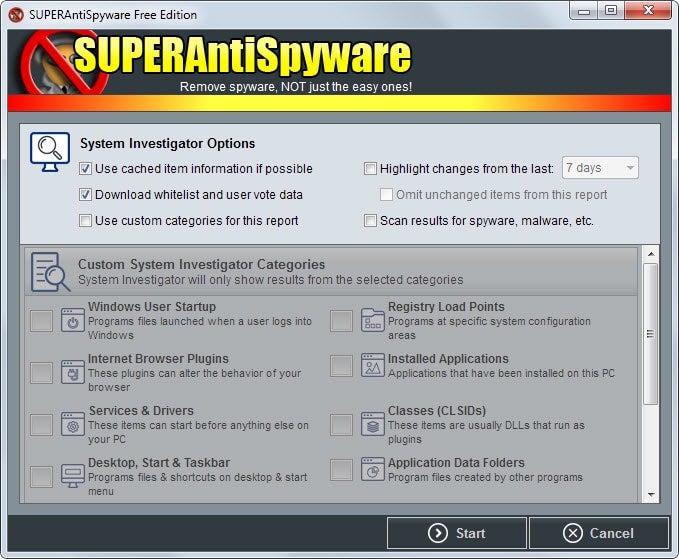
Task: Check the Services & Drivers category box
Action: [42, 424]
